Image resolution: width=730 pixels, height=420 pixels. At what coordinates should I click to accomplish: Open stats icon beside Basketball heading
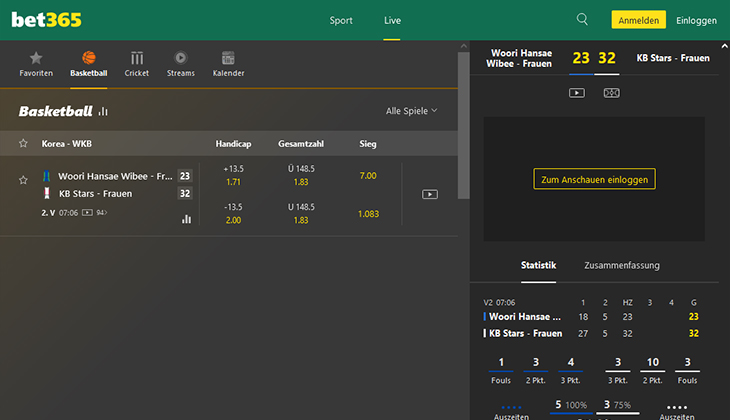103,111
